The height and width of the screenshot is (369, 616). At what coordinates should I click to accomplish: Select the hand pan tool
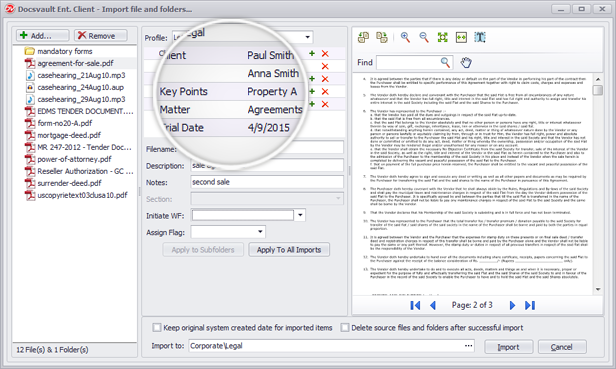click(466, 62)
